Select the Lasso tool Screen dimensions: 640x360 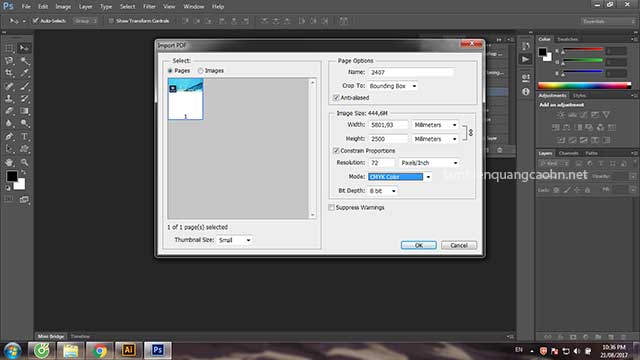(9, 61)
